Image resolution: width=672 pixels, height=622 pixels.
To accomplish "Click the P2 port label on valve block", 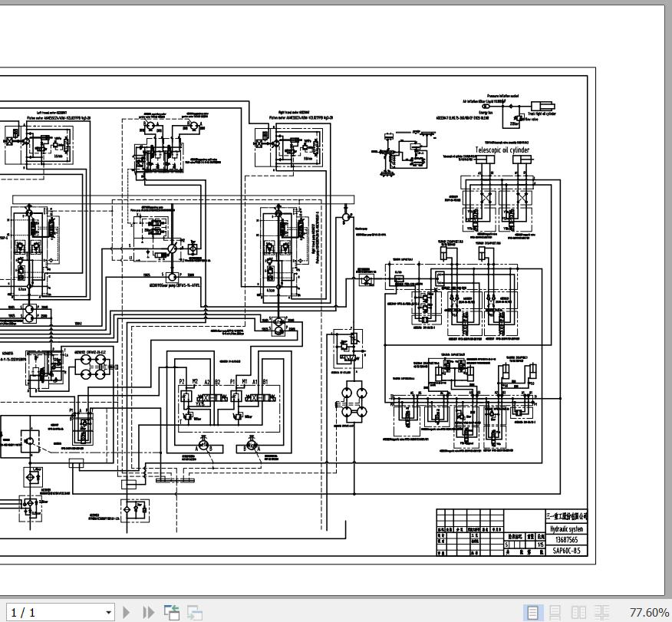I will [182, 381].
